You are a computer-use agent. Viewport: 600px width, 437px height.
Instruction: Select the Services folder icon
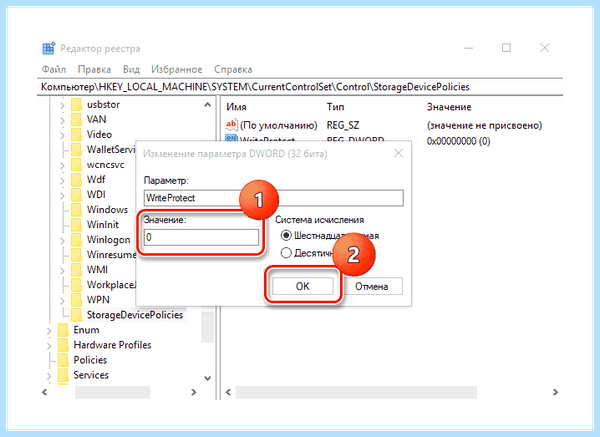[x=63, y=375]
